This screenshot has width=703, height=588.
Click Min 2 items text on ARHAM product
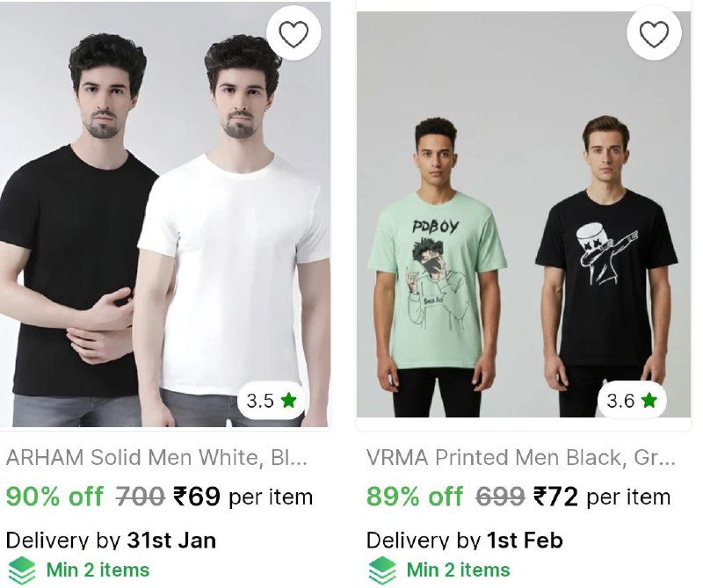pos(98,570)
